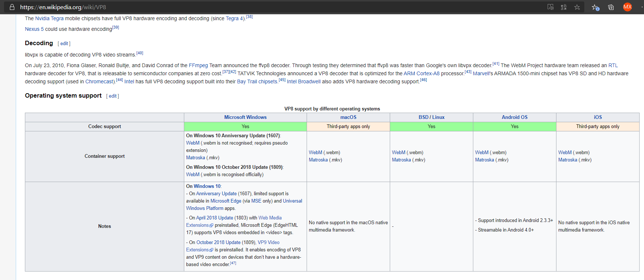Open the April 2018 Update link
644x280 pixels.
(x=215, y=218)
